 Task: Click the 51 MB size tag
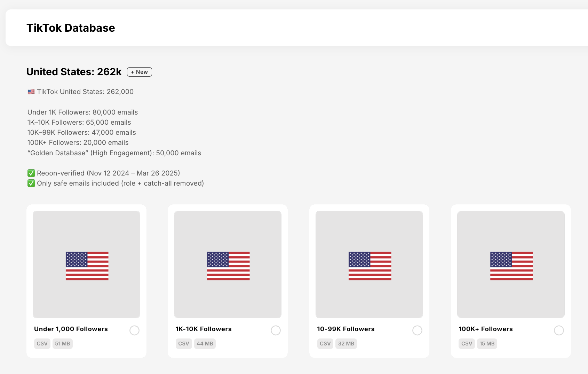[63, 344]
